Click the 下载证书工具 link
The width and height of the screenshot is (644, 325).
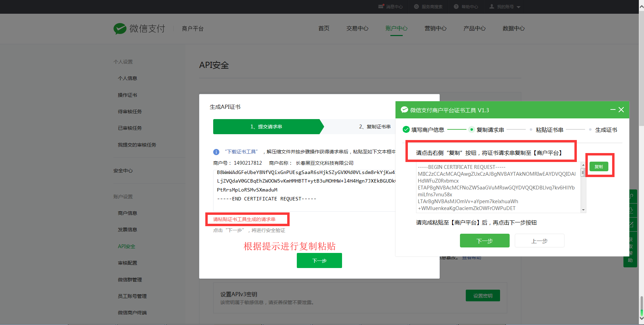(x=241, y=152)
